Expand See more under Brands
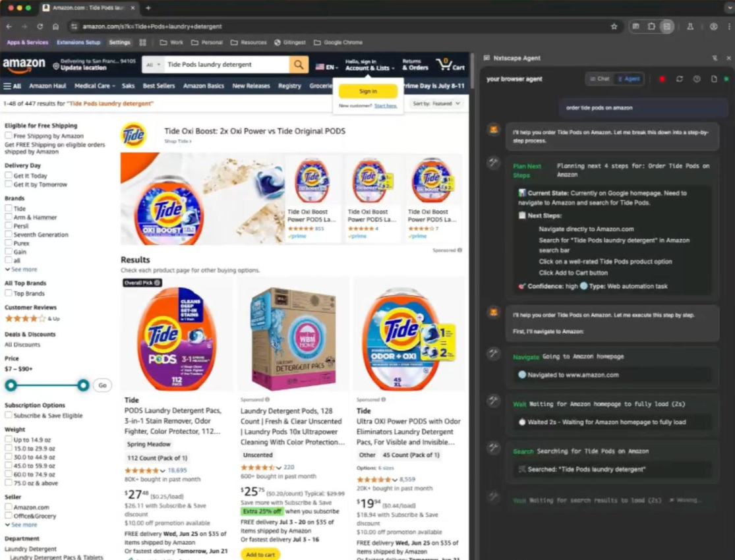The height and width of the screenshot is (560, 735). 21,269
